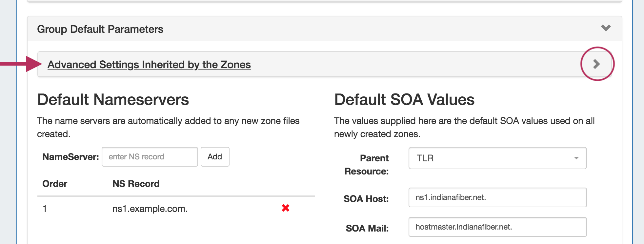Click the NS Record column header
The height and width of the screenshot is (244, 644).
(x=136, y=184)
